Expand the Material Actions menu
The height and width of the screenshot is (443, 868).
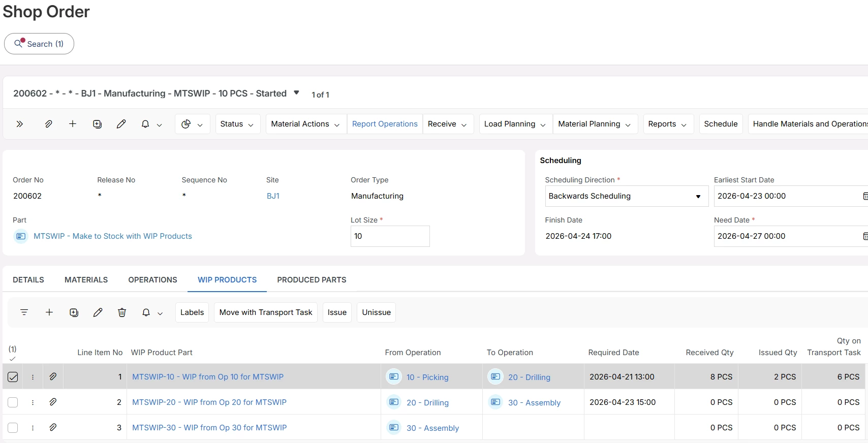point(306,124)
